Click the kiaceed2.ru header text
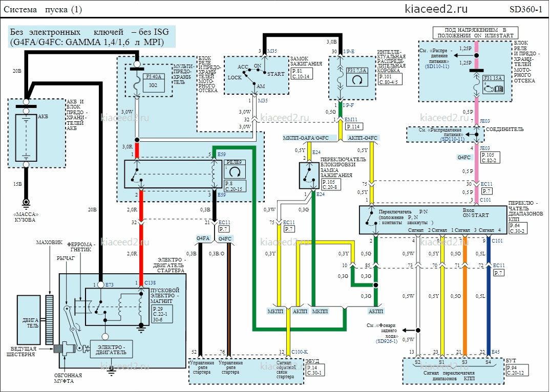The height and width of the screenshot is (392, 551). point(436,9)
